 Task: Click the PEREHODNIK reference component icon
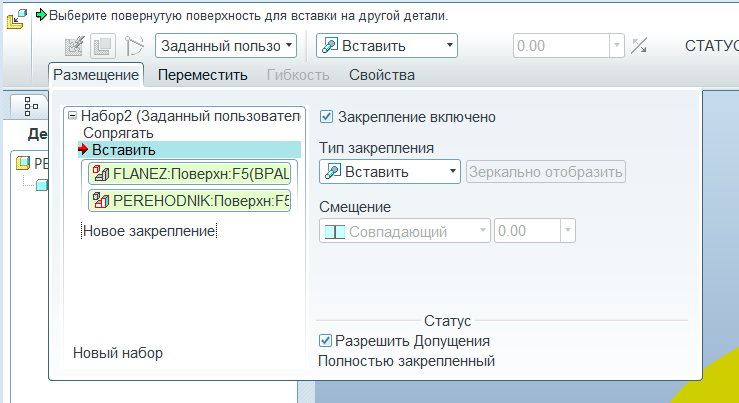pos(101,200)
